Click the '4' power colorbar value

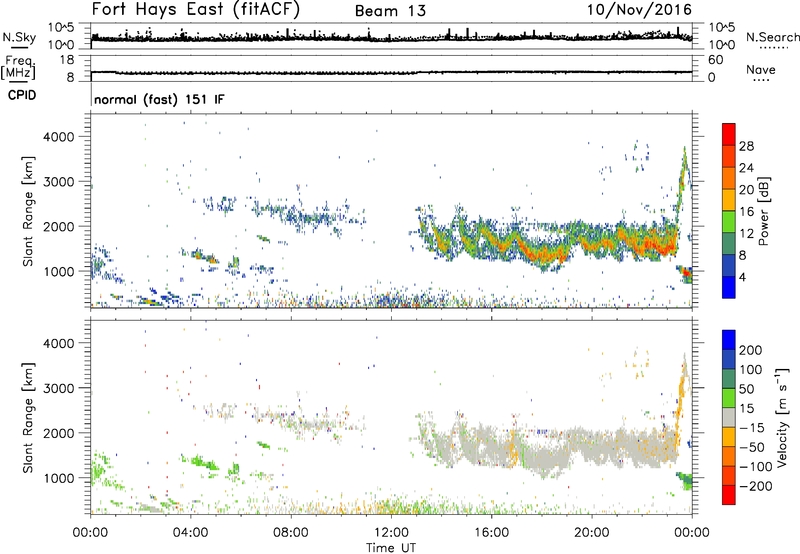point(743,277)
